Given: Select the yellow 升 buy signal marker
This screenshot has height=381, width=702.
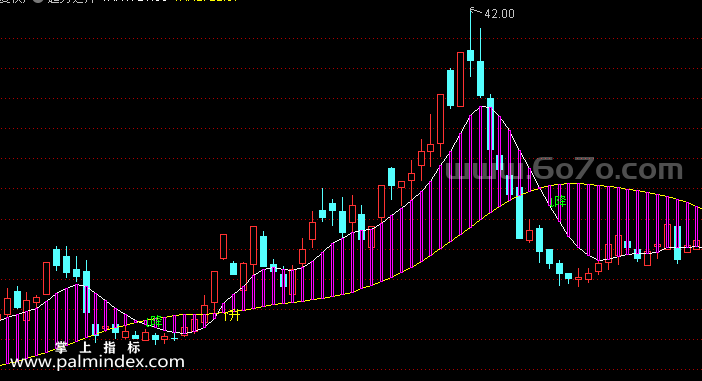Looking at the screenshot, I should 232,315.
